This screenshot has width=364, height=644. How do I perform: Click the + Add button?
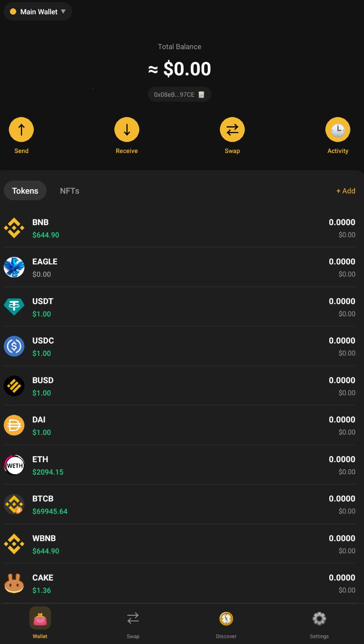[x=346, y=191]
